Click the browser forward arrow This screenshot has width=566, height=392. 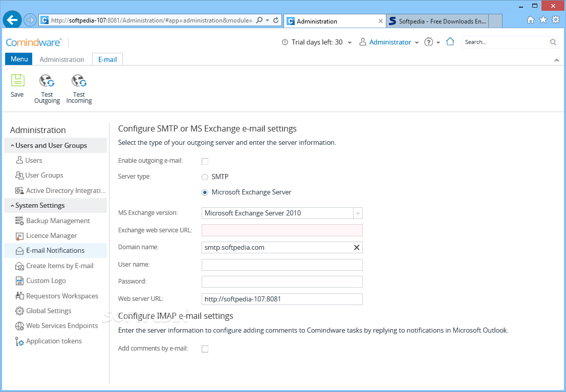(30, 20)
